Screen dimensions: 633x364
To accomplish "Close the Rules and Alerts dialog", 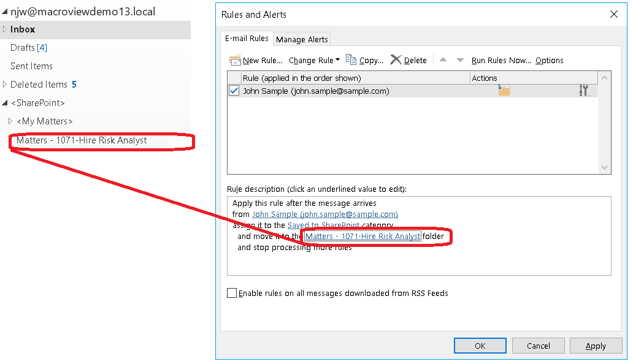I will point(613,14).
